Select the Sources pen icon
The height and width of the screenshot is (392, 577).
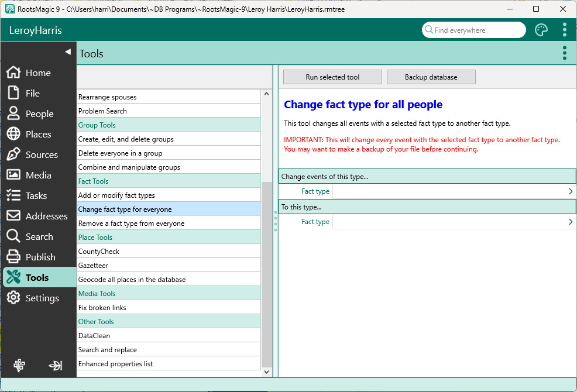13,154
